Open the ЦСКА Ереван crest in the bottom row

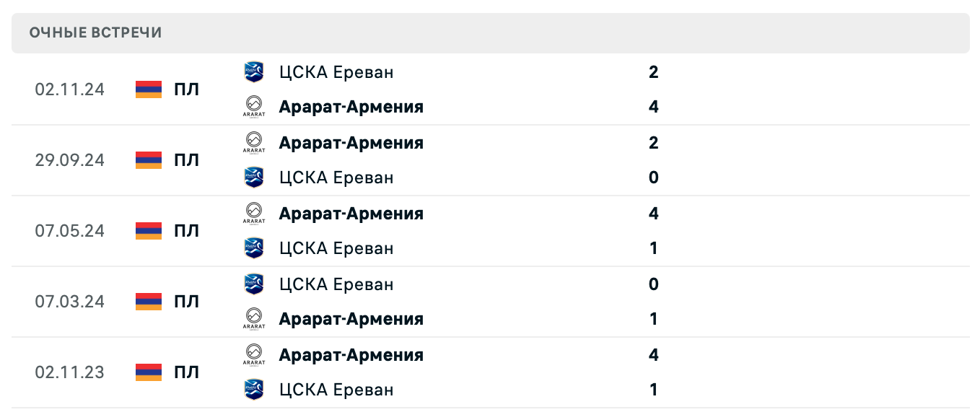254,388
